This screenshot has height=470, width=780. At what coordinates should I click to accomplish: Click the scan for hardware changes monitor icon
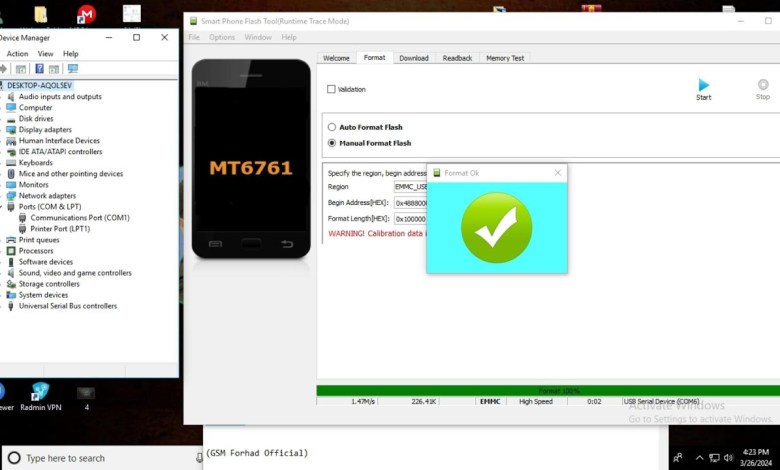point(72,69)
